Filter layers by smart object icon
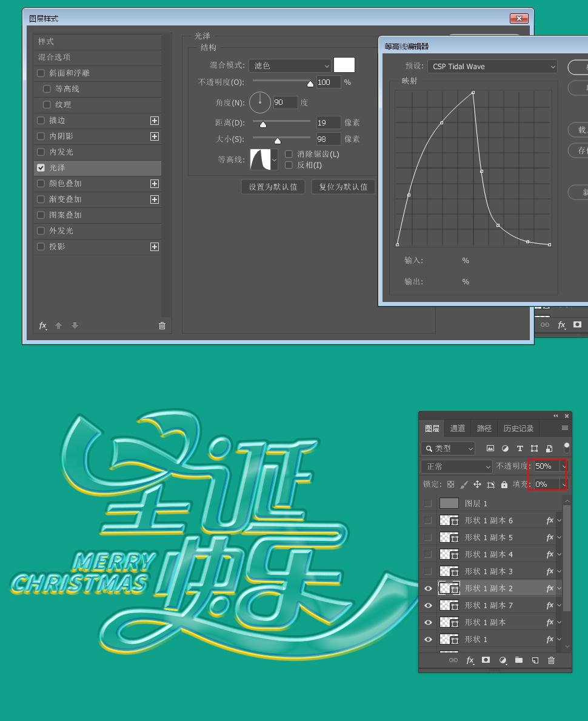This screenshot has height=721, width=588. pos(549,448)
